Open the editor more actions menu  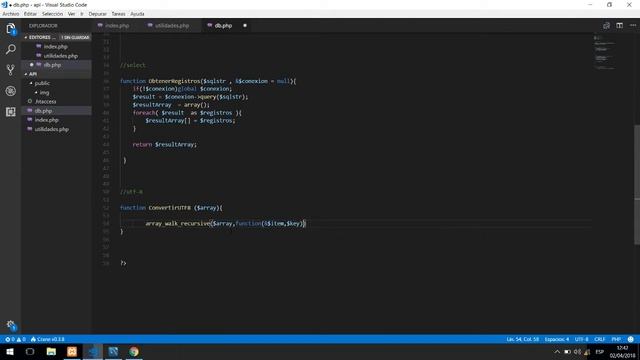pyautogui.click(x=633, y=25)
